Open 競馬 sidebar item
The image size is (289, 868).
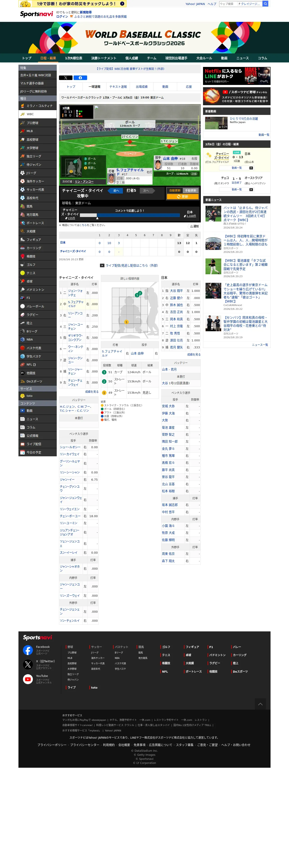[37, 206]
